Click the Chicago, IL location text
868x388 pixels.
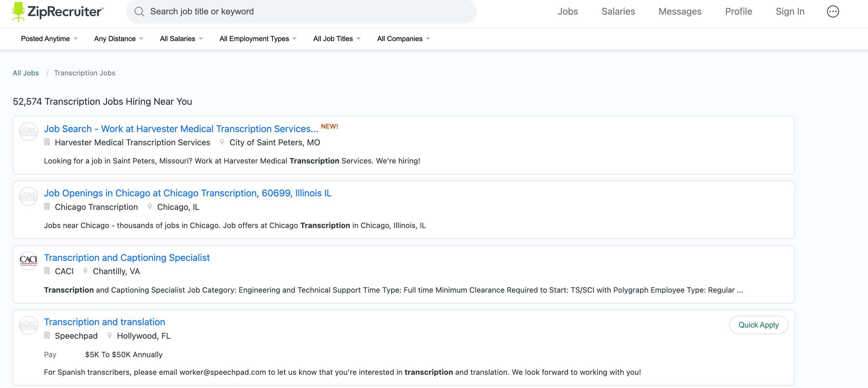click(x=178, y=207)
